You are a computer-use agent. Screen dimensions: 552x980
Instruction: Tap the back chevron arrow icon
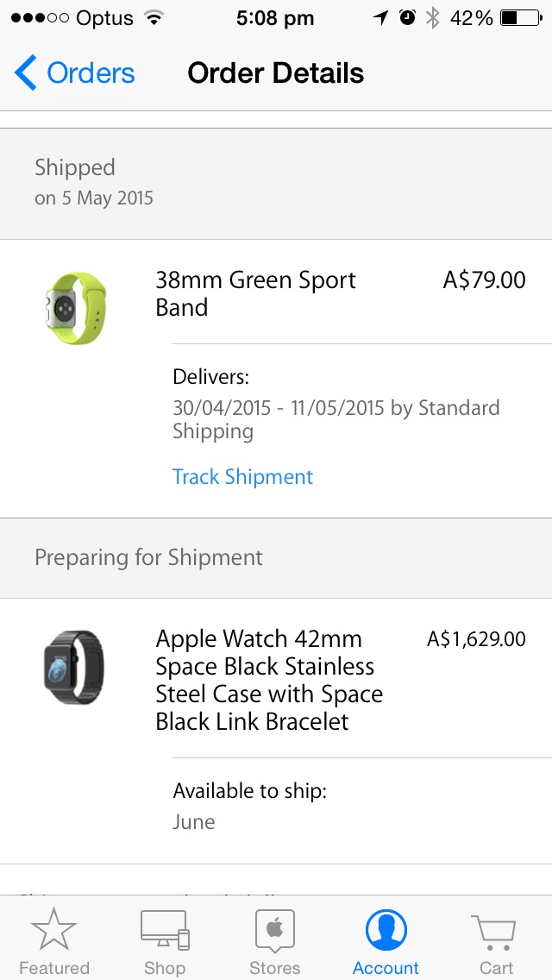[26, 73]
